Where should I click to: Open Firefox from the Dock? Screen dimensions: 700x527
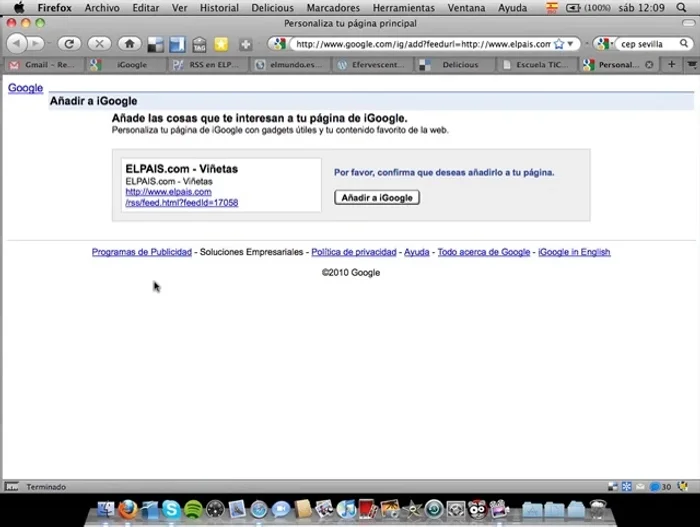click(x=128, y=509)
